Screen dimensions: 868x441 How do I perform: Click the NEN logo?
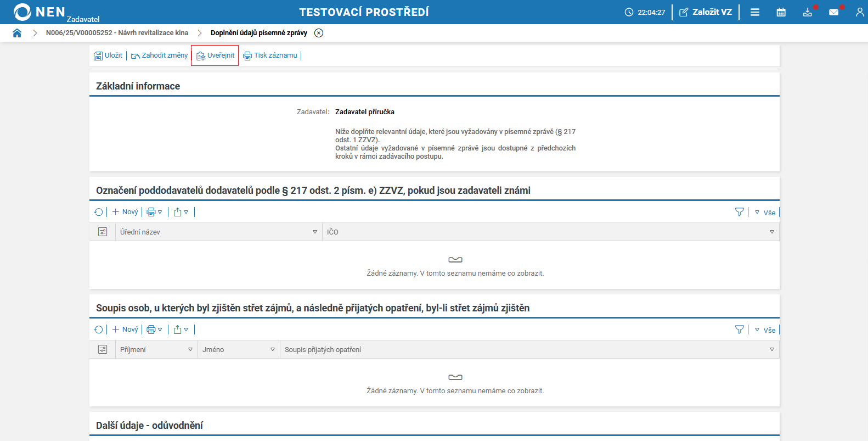pos(40,12)
